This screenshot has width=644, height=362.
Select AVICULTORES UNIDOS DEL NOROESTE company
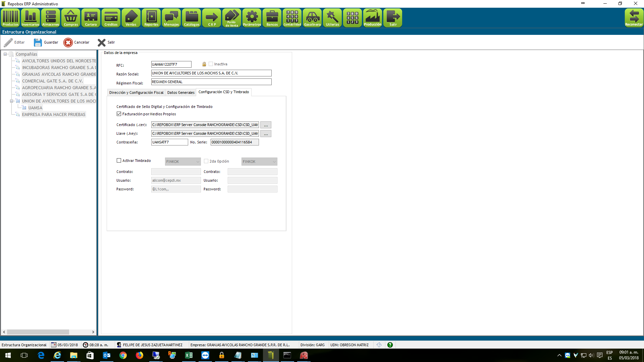click(59, 61)
